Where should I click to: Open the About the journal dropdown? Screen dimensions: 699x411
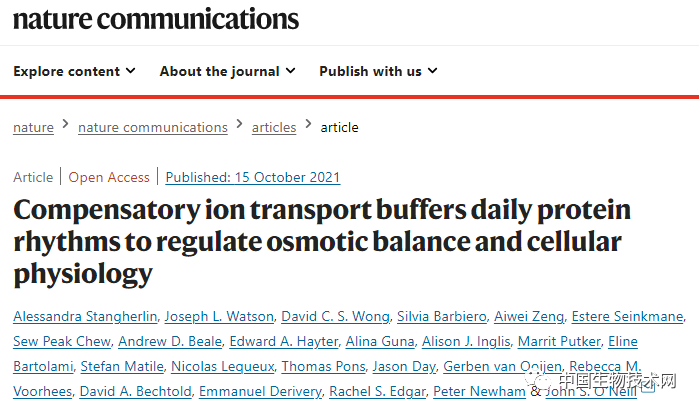click(227, 71)
